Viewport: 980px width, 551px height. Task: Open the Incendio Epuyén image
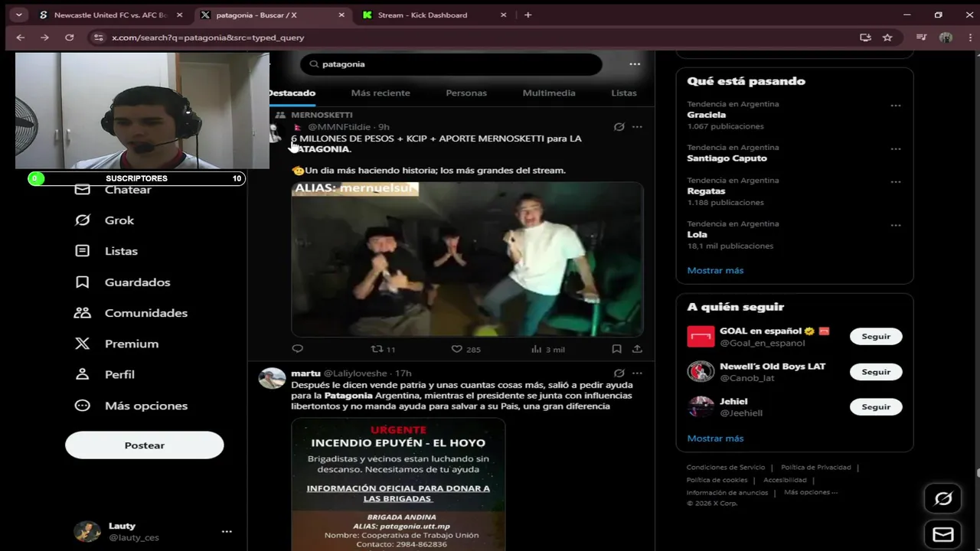(x=398, y=484)
